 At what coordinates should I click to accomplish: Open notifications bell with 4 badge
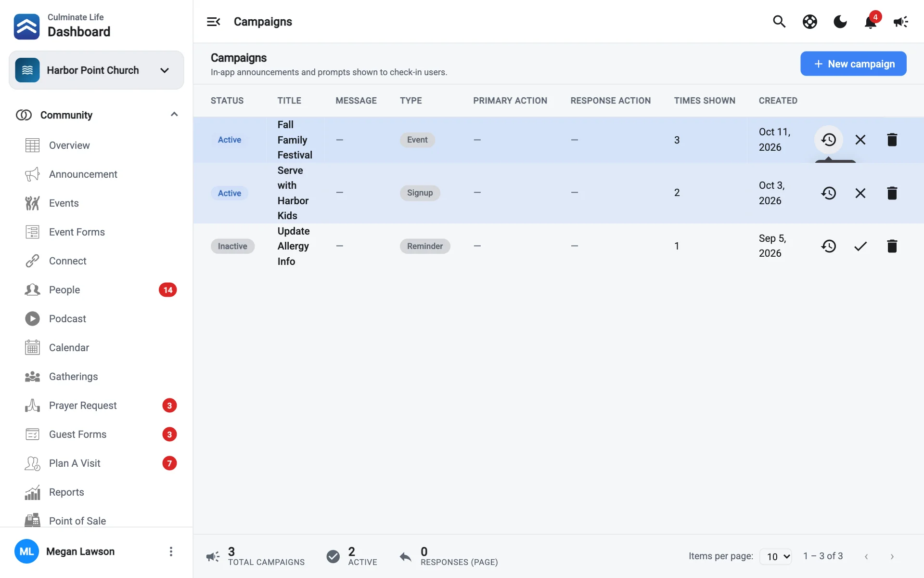871,21
